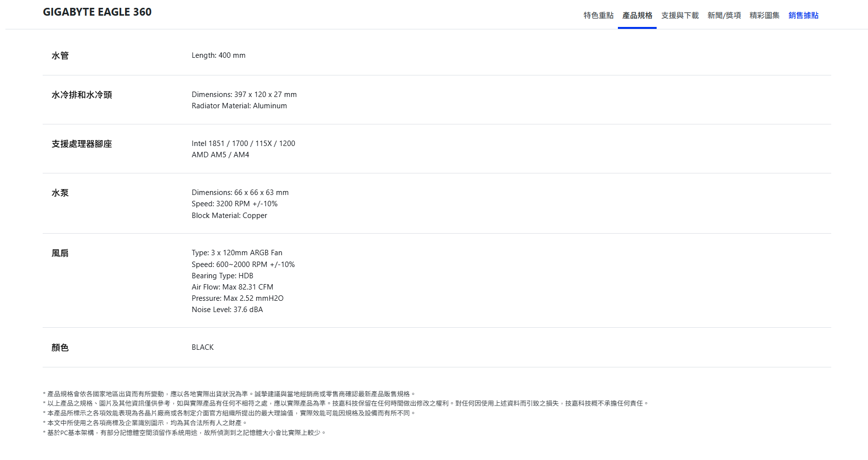Click the 風扇 row heading
Viewport: 868px width, 460px height.
point(60,253)
